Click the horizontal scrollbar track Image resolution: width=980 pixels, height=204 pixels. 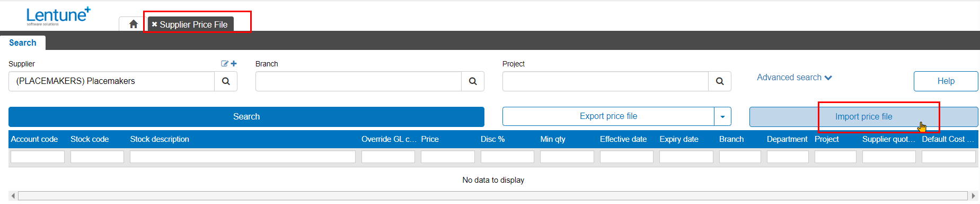493,196
